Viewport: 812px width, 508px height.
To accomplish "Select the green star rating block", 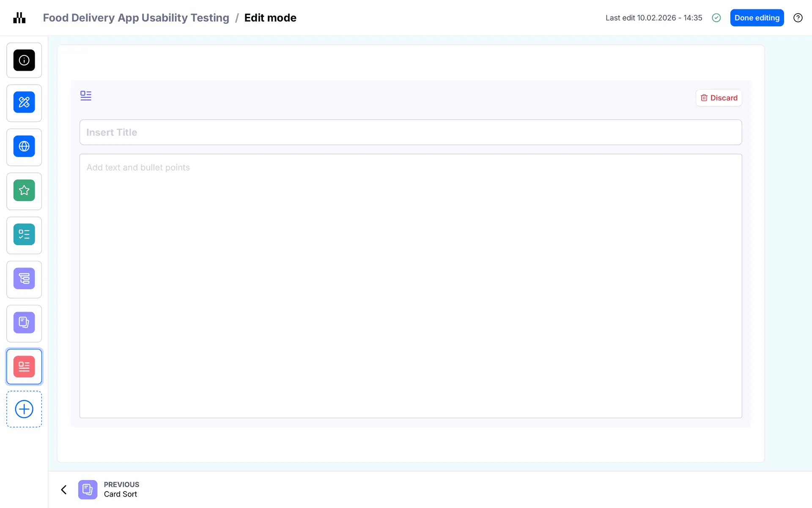I will (24, 190).
